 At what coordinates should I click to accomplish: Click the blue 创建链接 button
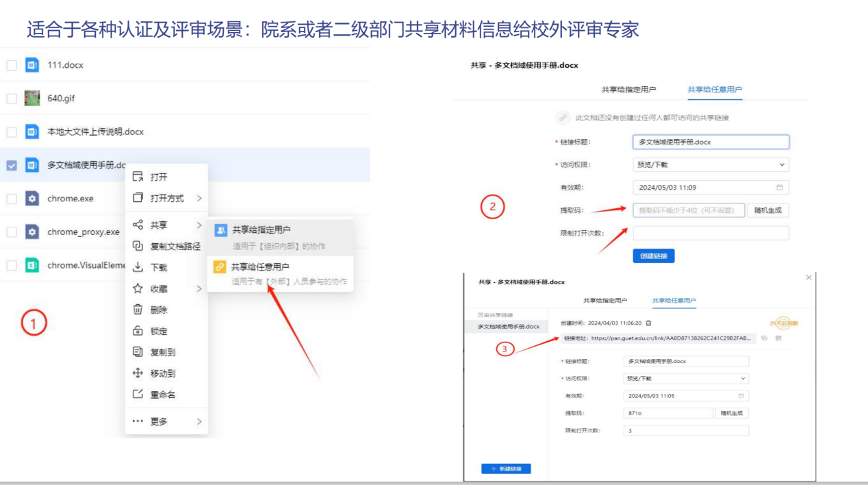click(654, 256)
